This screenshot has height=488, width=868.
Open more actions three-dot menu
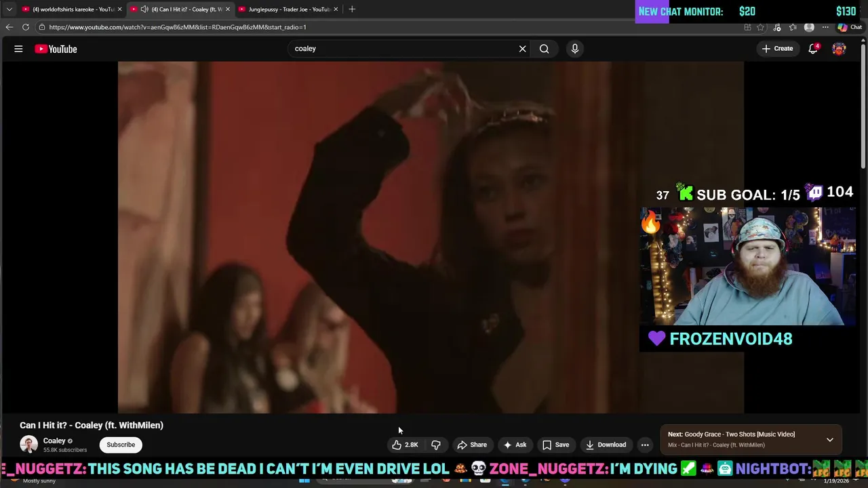pos(645,445)
